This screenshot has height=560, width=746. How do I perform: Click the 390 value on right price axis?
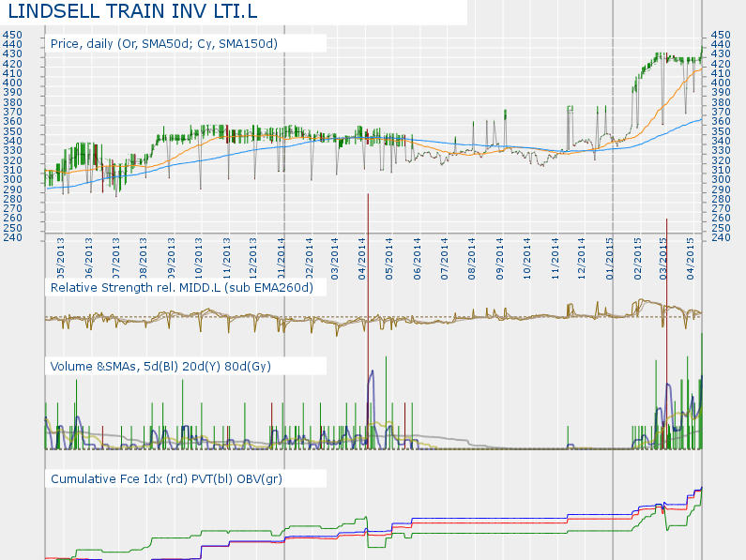[x=721, y=92]
